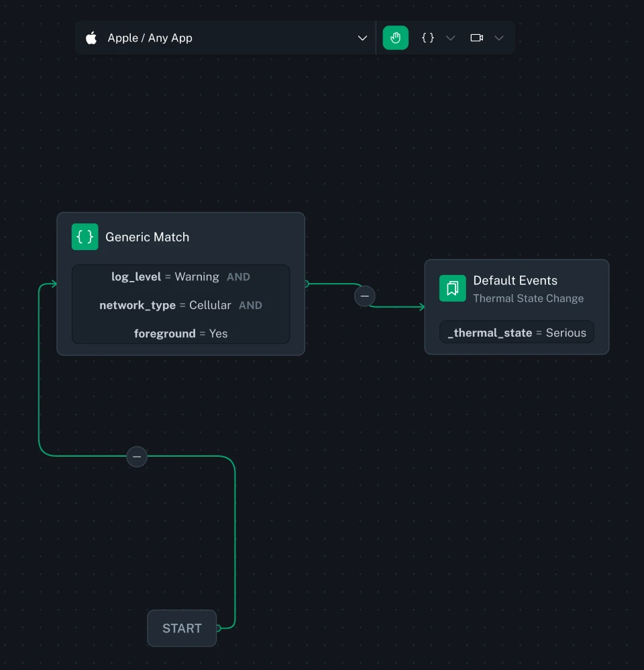Click the _thermal_state = Serious chip
Viewport: 644px width, 670px height.
click(x=516, y=331)
